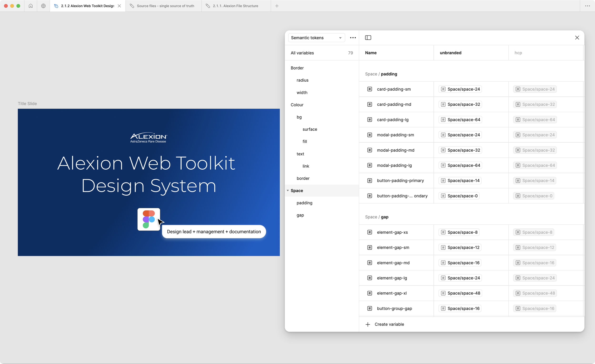Click number type icon for modal-padding-md

click(369, 150)
